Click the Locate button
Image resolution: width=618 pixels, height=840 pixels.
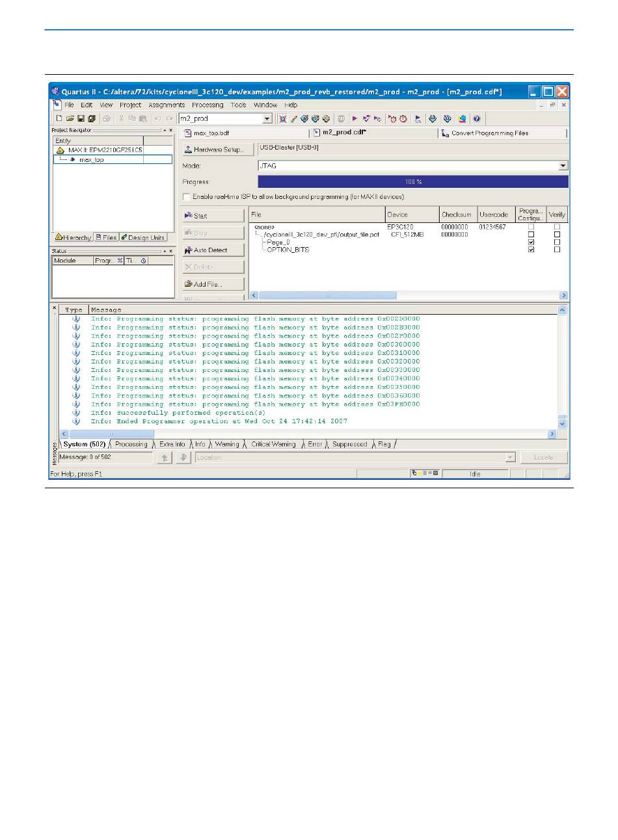(x=544, y=458)
